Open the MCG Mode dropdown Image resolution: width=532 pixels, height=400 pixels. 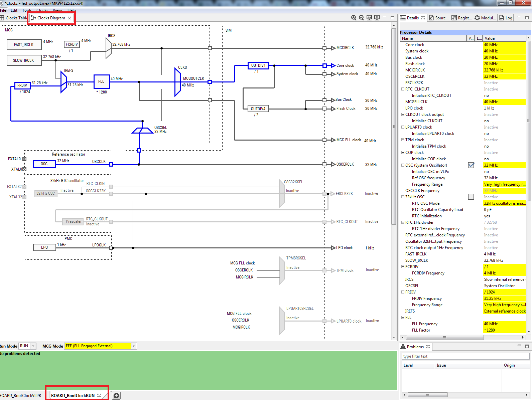[x=134, y=346]
